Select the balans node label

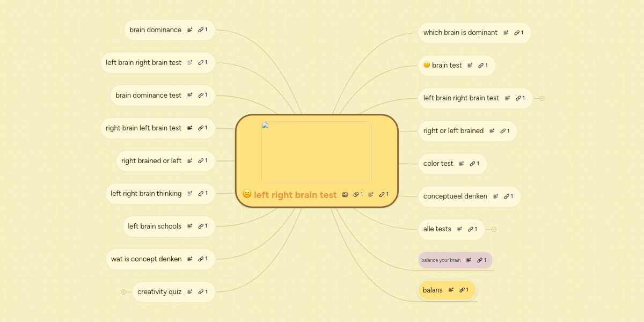coord(433,290)
